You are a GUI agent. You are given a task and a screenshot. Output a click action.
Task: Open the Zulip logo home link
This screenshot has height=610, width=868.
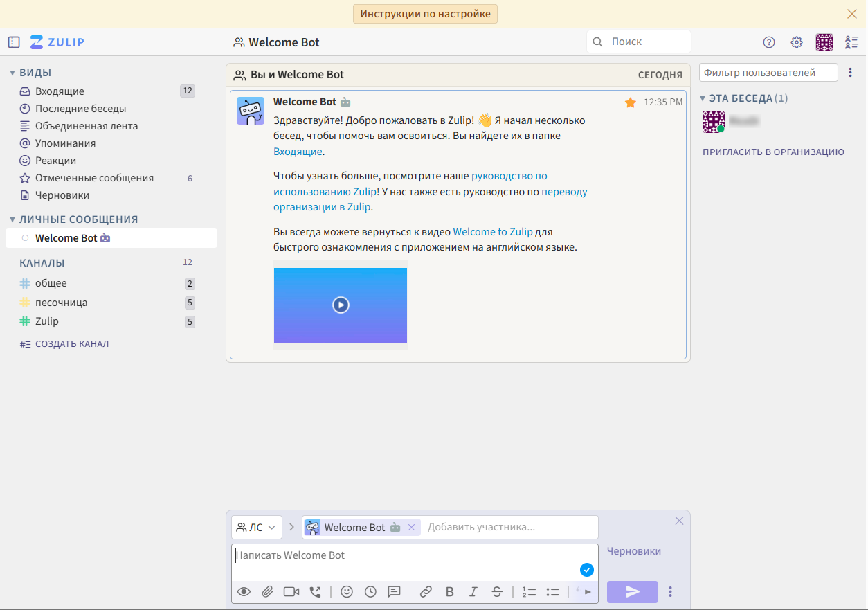point(57,42)
